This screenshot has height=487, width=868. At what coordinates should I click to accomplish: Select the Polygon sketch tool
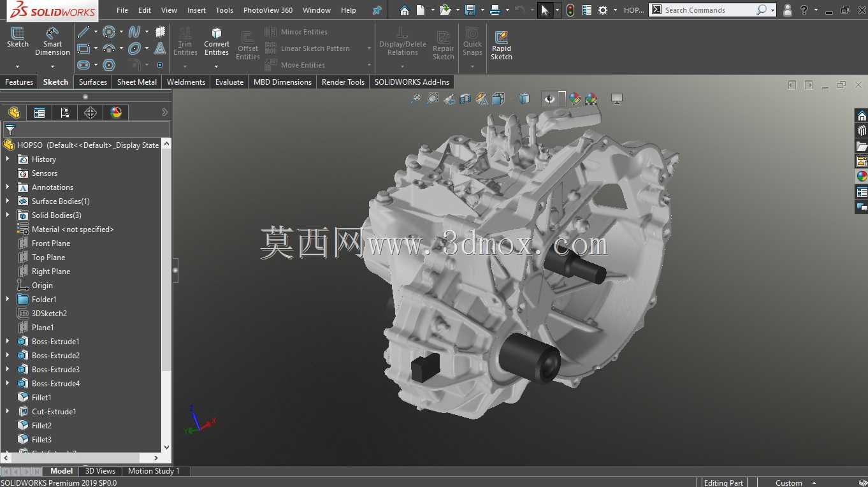point(109,65)
